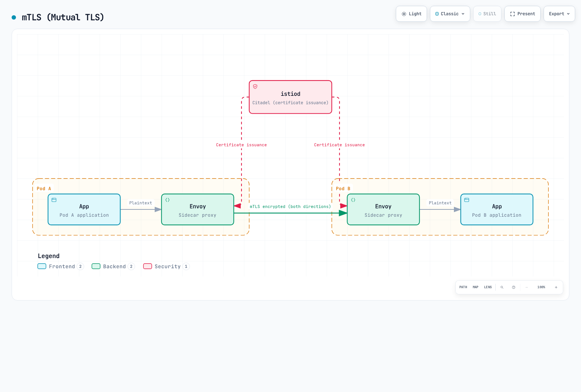
Task: Open help question-mark icon in bottom toolbar
Action: tap(513, 287)
